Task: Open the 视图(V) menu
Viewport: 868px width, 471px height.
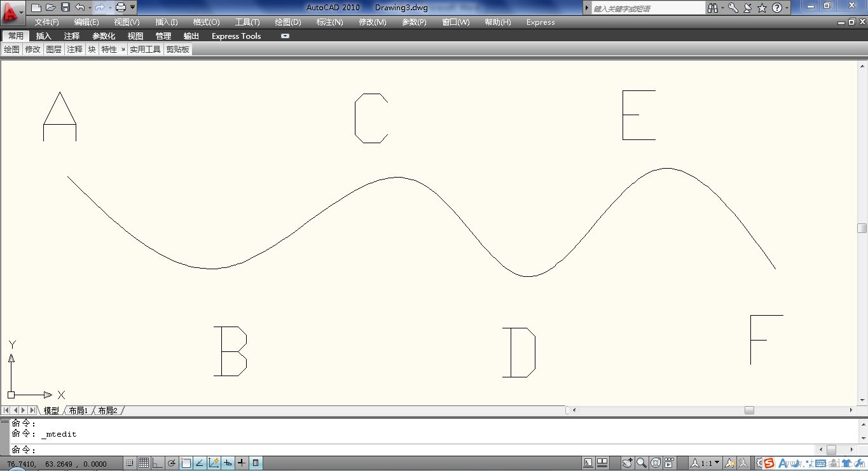Action: pyautogui.click(x=127, y=22)
